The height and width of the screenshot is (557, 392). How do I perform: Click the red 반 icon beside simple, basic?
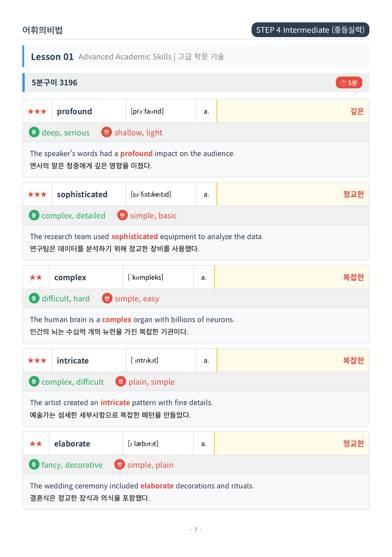coord(122,215)
